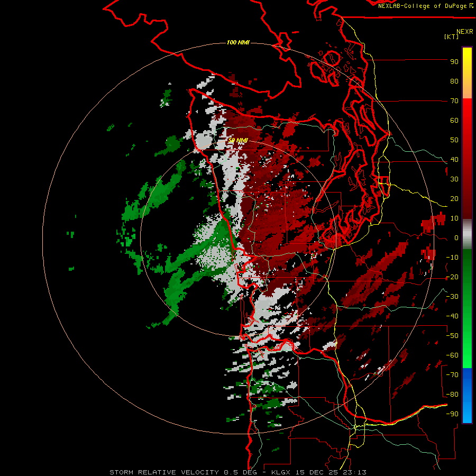This screenshot has height=476, width=476.
Task: Click the Storm Relative Velocity caption text
Action: click(x=238, y=472)
